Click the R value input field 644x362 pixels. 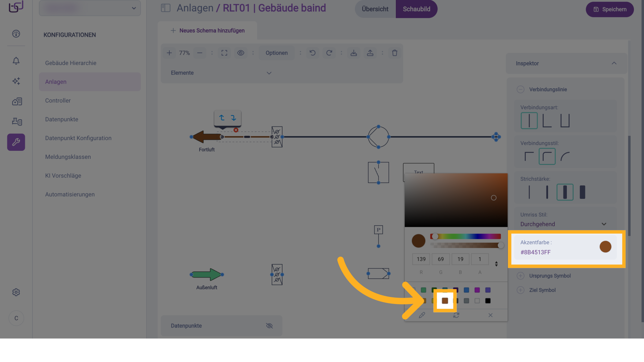point(421,259)
